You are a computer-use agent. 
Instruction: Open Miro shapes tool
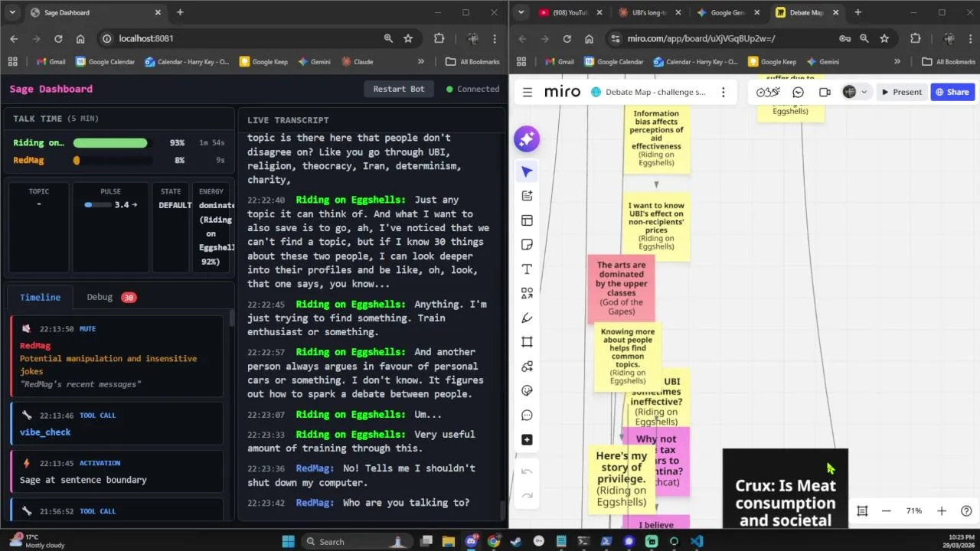(x=527, y=293)
